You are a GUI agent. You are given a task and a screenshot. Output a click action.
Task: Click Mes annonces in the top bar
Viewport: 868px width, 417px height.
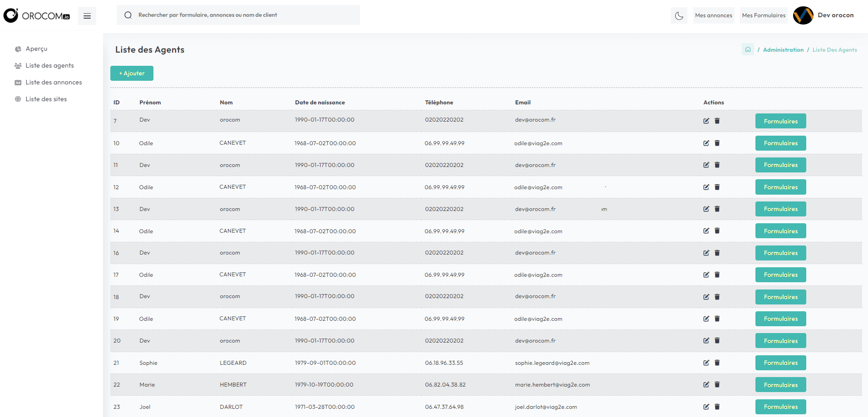point(713,15)
